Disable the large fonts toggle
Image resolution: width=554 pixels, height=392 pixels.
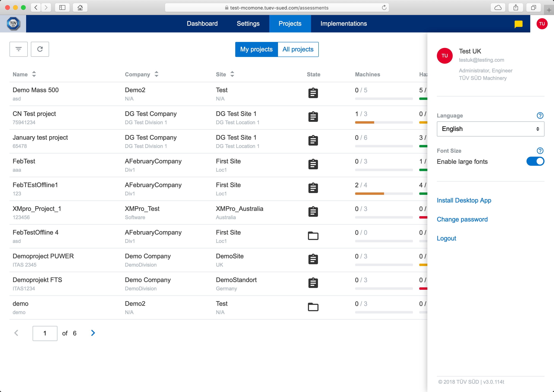click(535, 161)
